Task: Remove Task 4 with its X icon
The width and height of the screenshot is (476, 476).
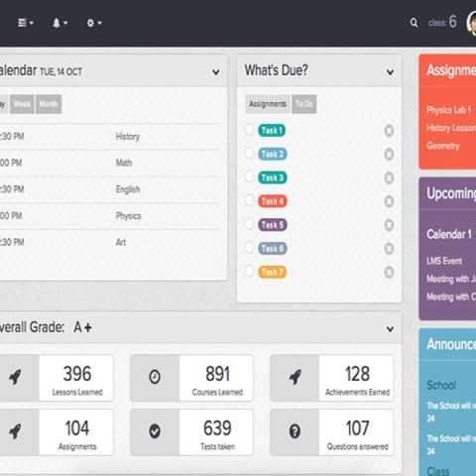Action: click(x=389, y=201)
